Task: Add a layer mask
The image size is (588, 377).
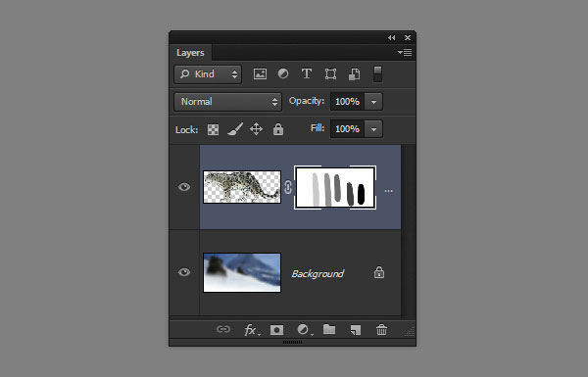Action: [276, 330]
